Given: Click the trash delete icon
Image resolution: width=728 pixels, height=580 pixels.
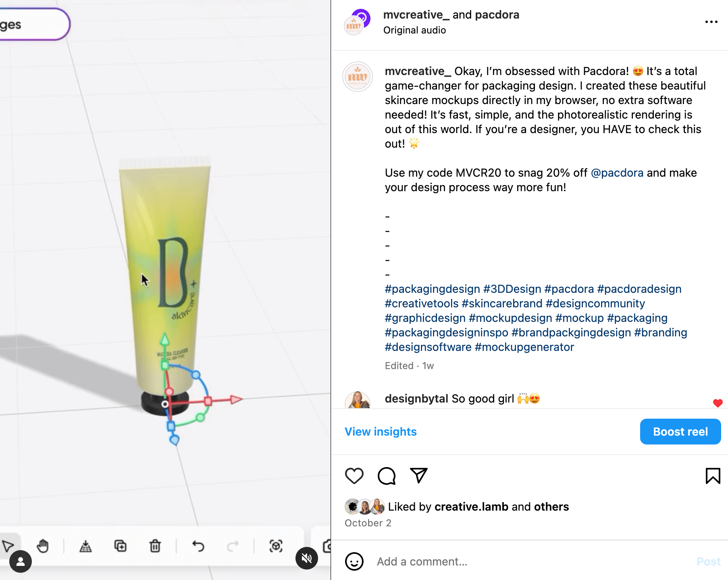Looking at the screenshot, I should (x=155, y=546).
